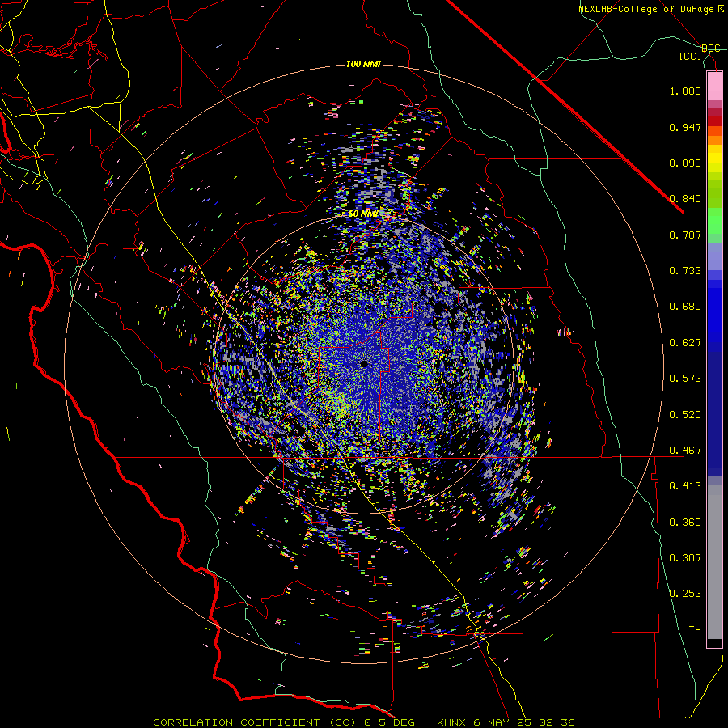Click the 0.787 value on the color scale
Viewport: 728px width, 728px height.
[x=685, y=235]
